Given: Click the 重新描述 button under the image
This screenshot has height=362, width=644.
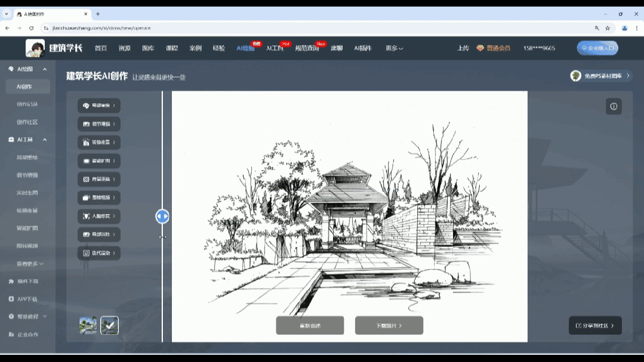Looking at the screenshot, I should [x=310, y=326].
